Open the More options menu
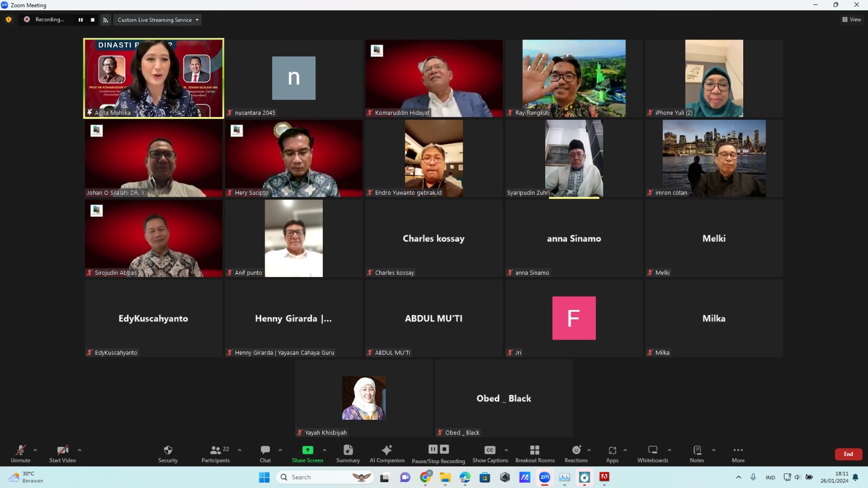The width and height of the screenshot is (868, 488). [738, 453]
